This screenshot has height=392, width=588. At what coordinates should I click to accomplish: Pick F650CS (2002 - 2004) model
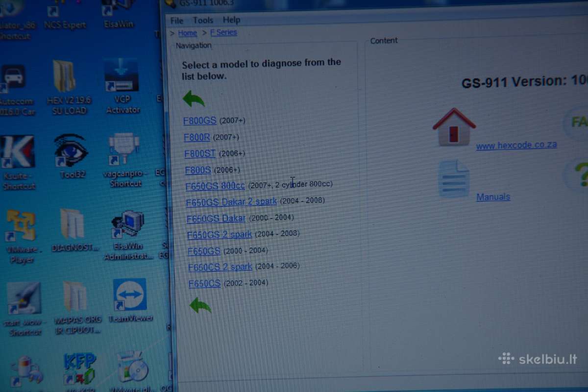(205, 284)
